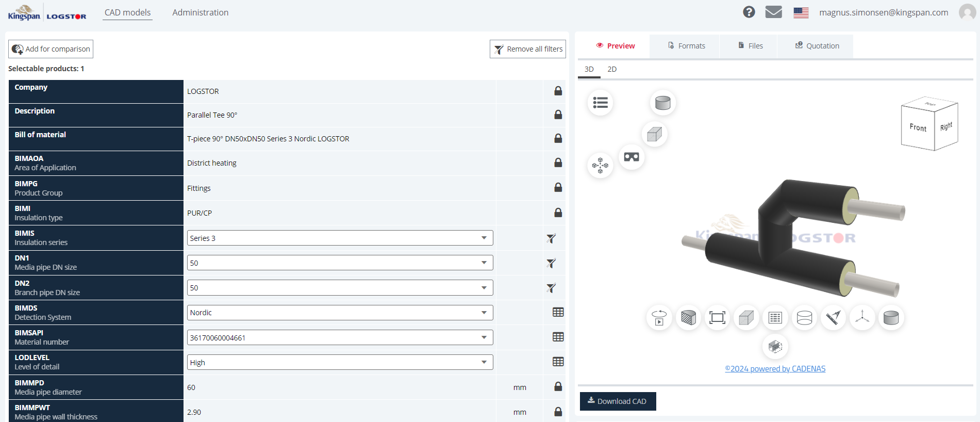Open the Quotation tab

click(817, 46)
